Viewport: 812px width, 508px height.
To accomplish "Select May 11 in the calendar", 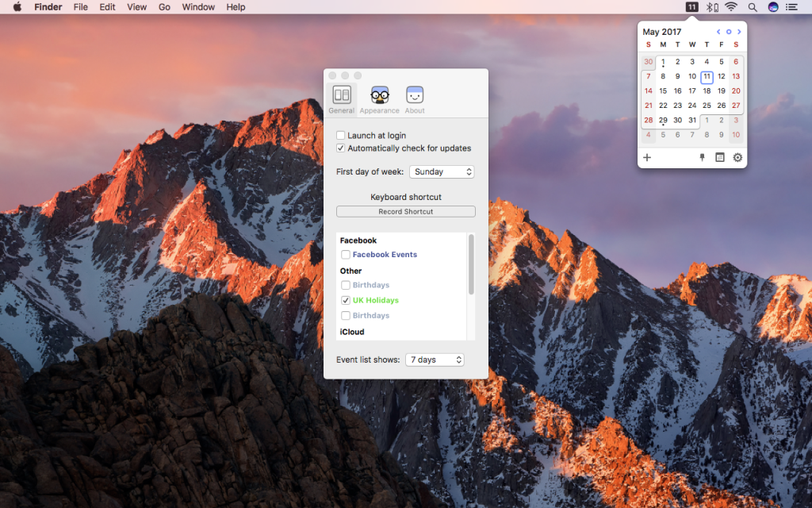I will coord(707,76).
